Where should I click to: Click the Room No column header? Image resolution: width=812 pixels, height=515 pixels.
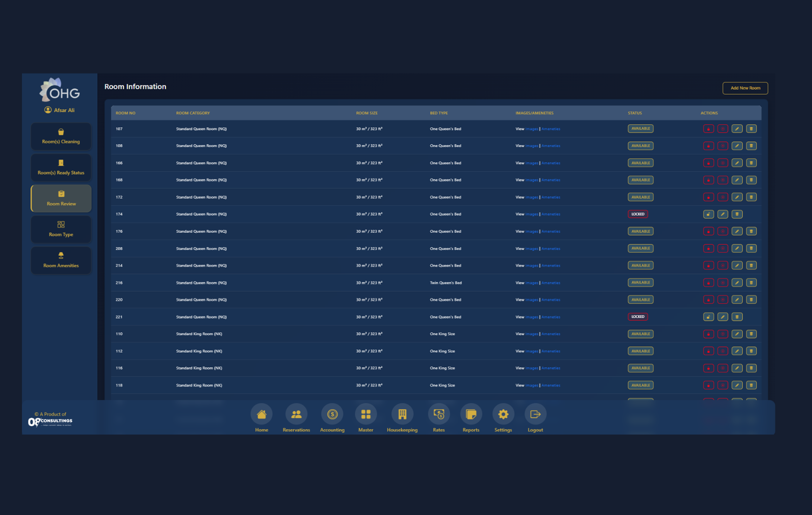pos(125,113)
